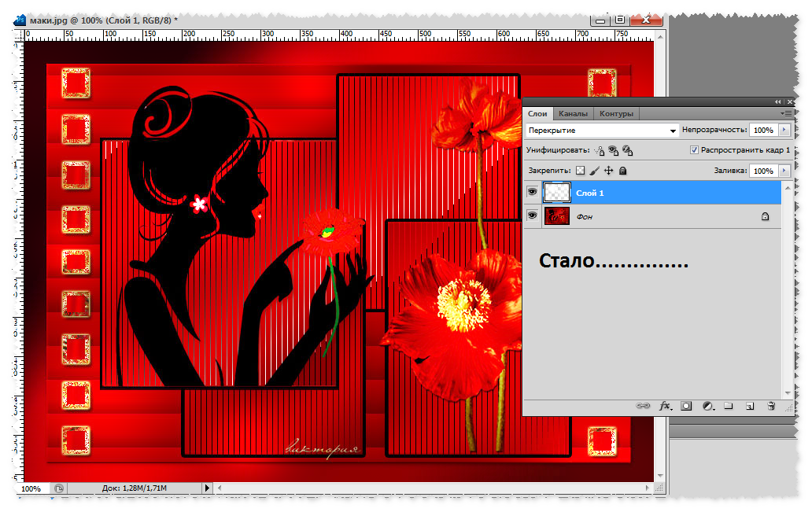Maximize the маки.jpg document window
The height and width of the screenshot is (512, 812).
coord(620,20)
